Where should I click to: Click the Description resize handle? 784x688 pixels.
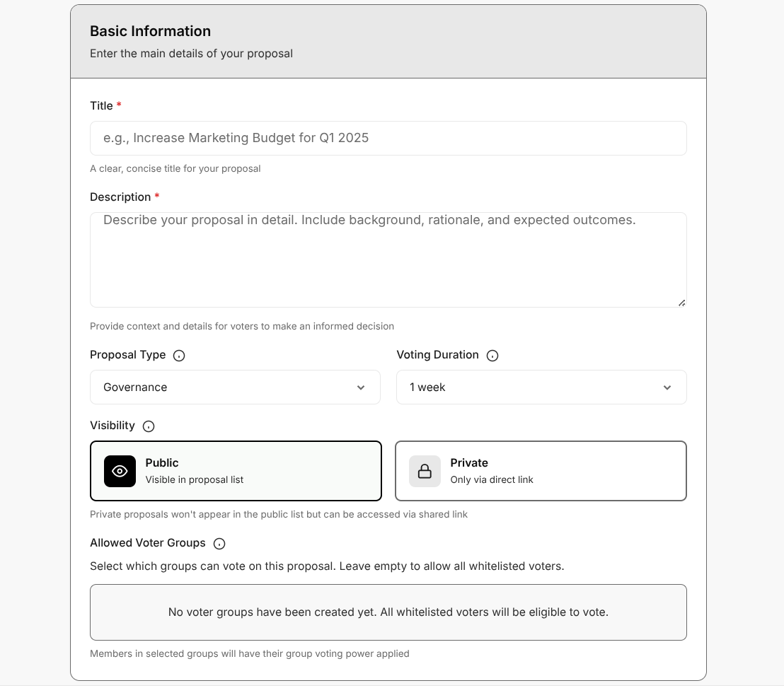(681, 303)
